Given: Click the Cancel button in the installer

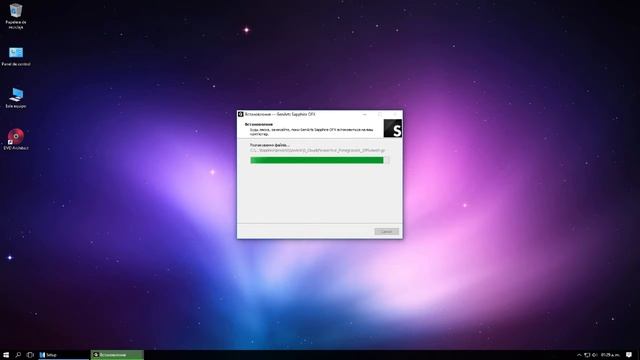Looking at the screenshot, I should point(387,231).
